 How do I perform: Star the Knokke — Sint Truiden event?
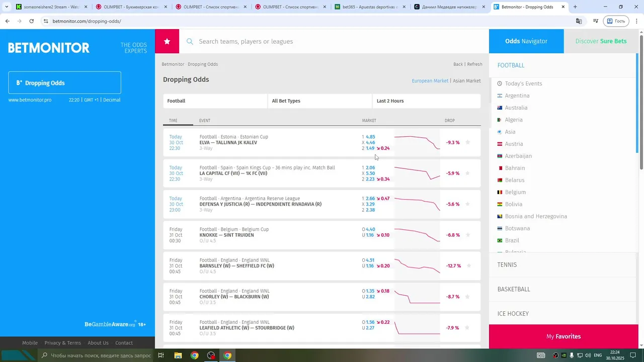click(467, 235)
